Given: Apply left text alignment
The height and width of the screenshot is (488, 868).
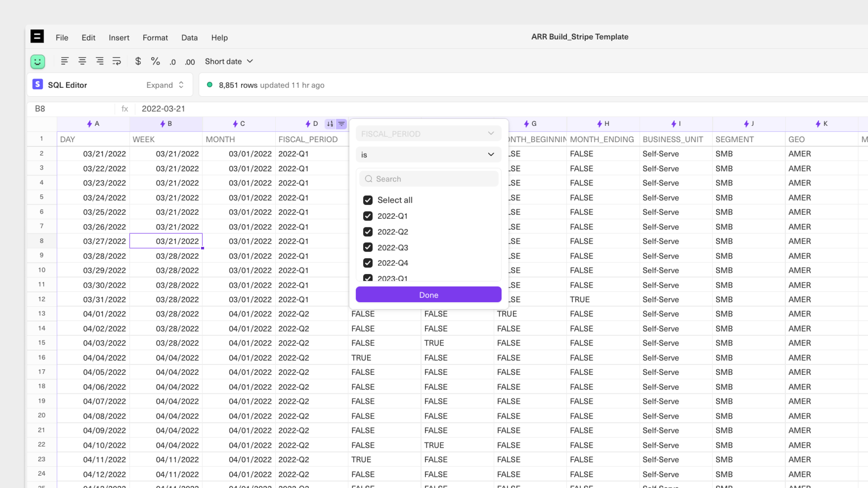Looking at the screenshot, I should tap(65, 61).
